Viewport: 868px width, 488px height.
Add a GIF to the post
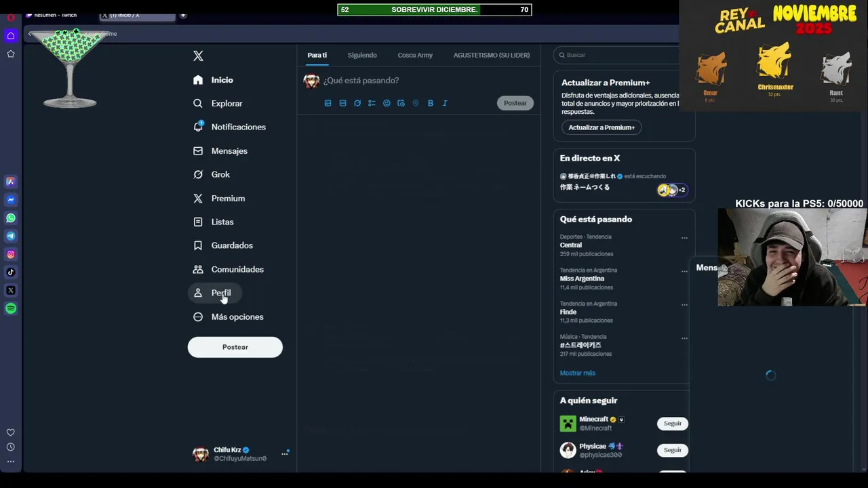click(342, 103)
